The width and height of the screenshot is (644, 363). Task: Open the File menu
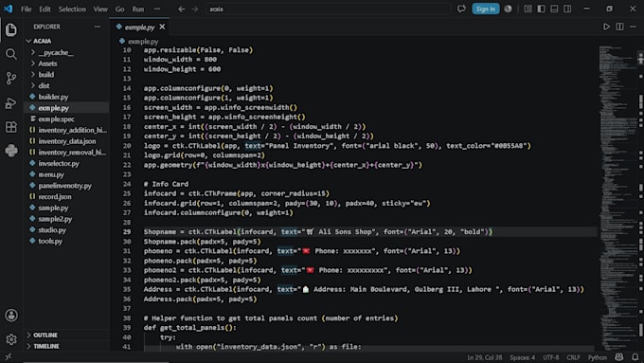click(x=26, y=9)
